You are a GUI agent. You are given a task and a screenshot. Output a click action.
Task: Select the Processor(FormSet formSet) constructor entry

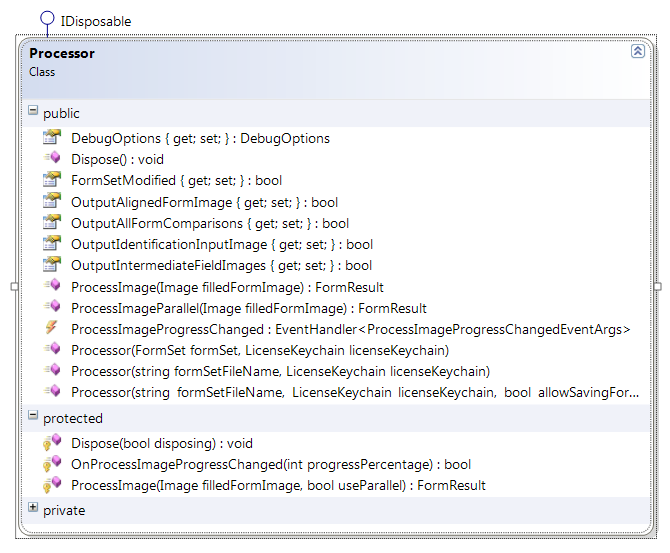pos(260,350)
